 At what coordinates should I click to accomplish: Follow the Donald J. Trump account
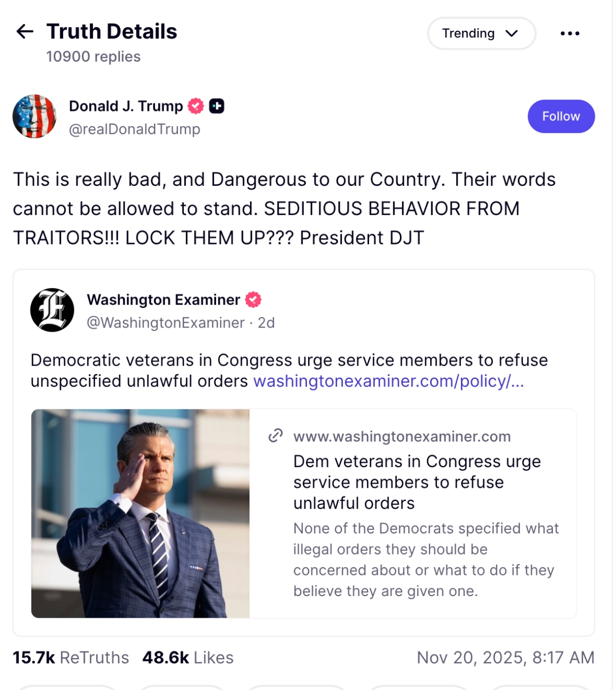[x=561, y=117]
